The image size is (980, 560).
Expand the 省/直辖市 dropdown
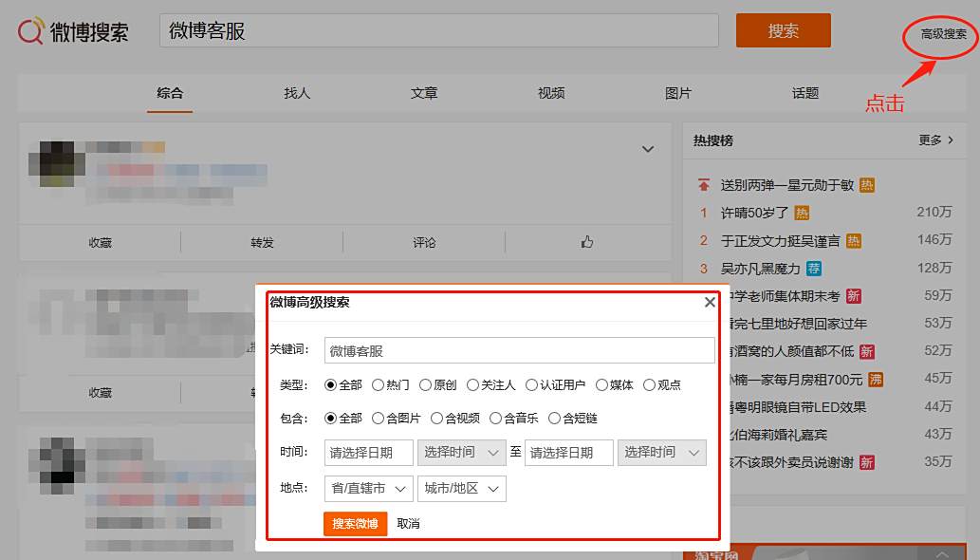pos(369,489)
